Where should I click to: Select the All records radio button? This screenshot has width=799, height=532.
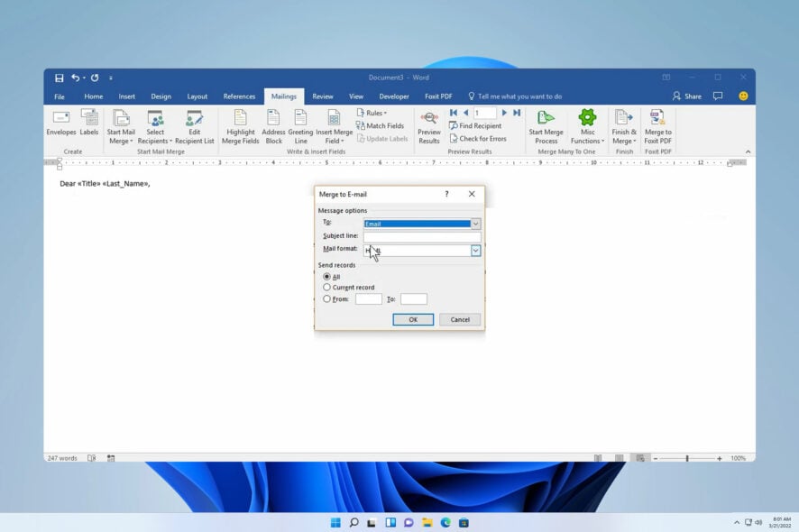coord(326,277)
